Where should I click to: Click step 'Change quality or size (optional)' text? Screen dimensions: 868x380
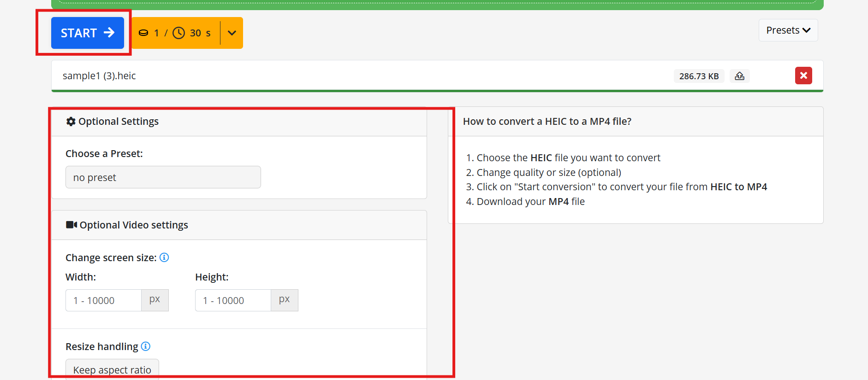(x=549, y=172)
